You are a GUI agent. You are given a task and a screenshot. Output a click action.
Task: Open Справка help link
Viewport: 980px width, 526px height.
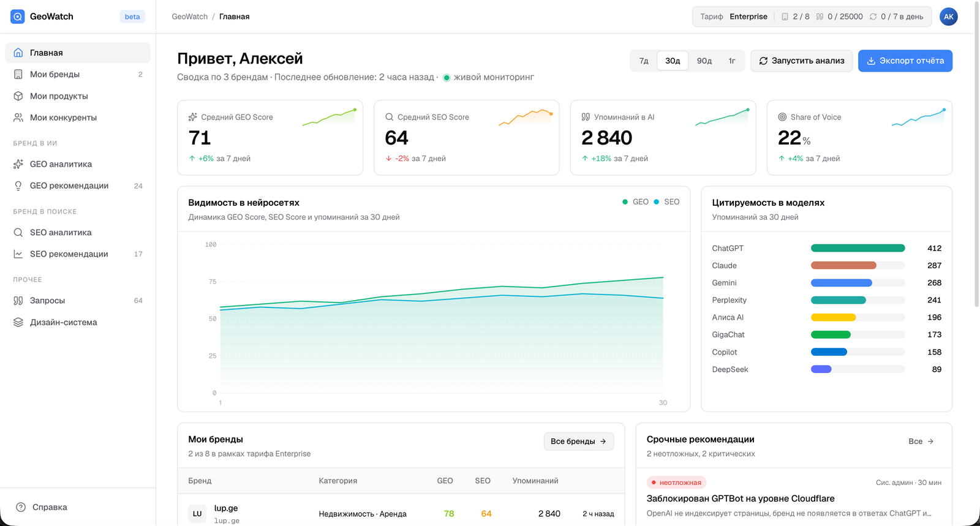coord(78,507)
